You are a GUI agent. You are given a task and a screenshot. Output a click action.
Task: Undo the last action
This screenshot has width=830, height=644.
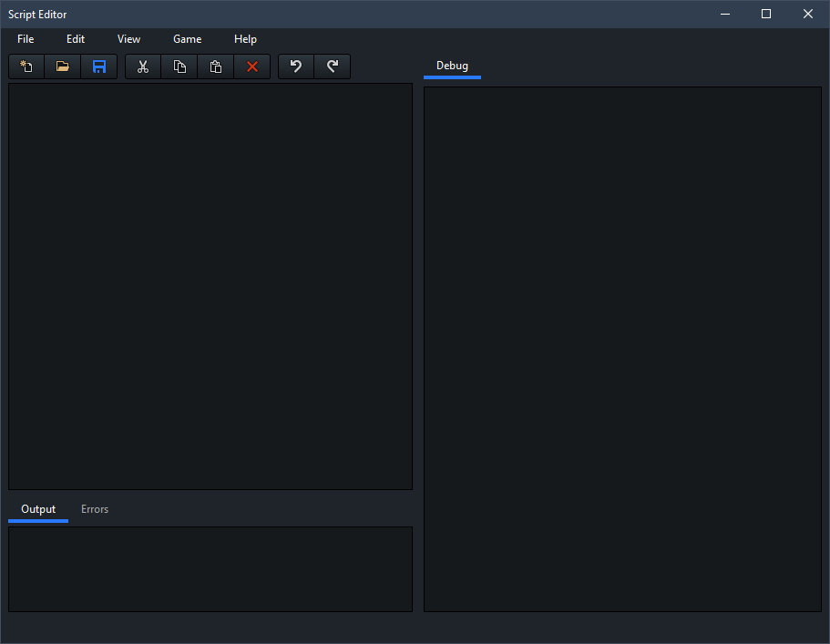coord(296,66)
